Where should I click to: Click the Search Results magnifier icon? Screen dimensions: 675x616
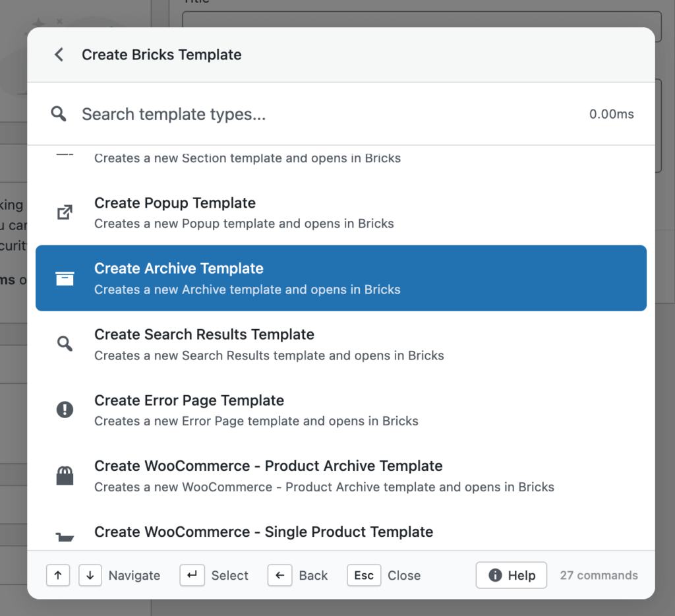click(x=65, y=344)
